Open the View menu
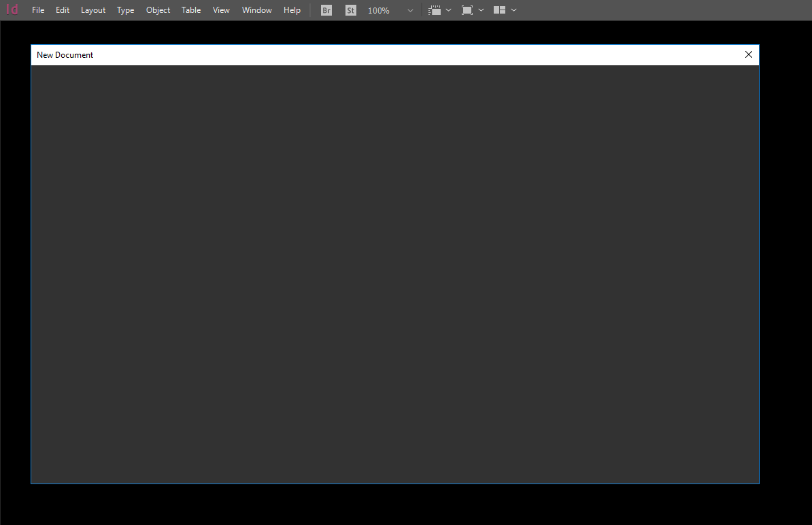This screenshot has width=812, height=525. [x=221, y=10]
